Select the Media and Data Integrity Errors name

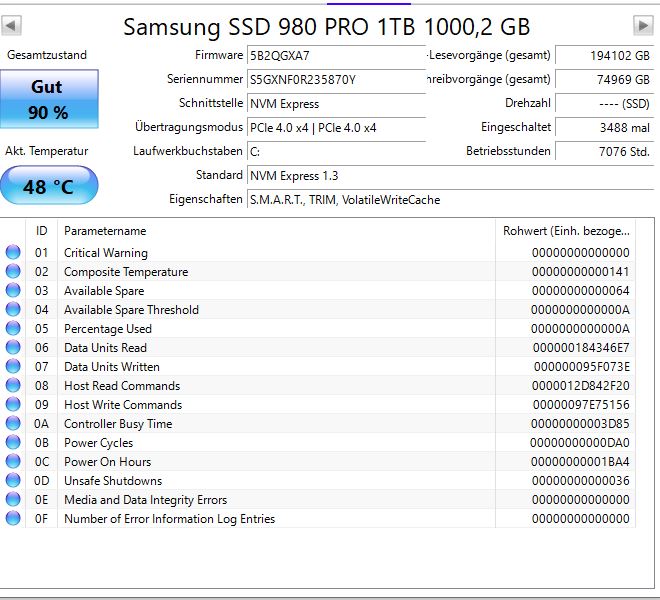(x=145, y=499)
